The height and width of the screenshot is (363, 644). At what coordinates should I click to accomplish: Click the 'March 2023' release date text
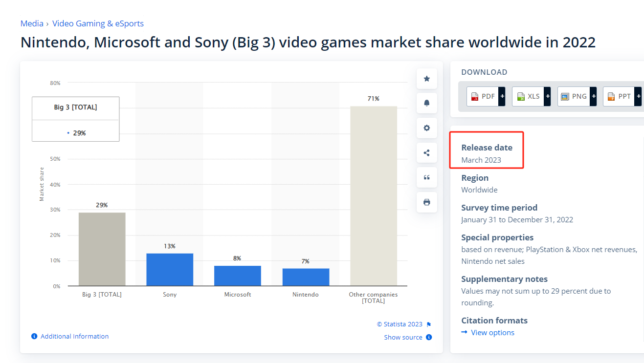481,160
